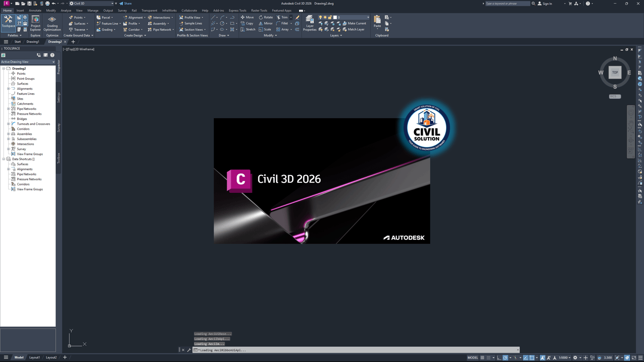
Task: Click the Toolspace help icon
Action: (52, 55)
